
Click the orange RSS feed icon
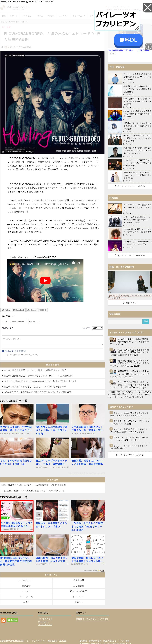3,620
